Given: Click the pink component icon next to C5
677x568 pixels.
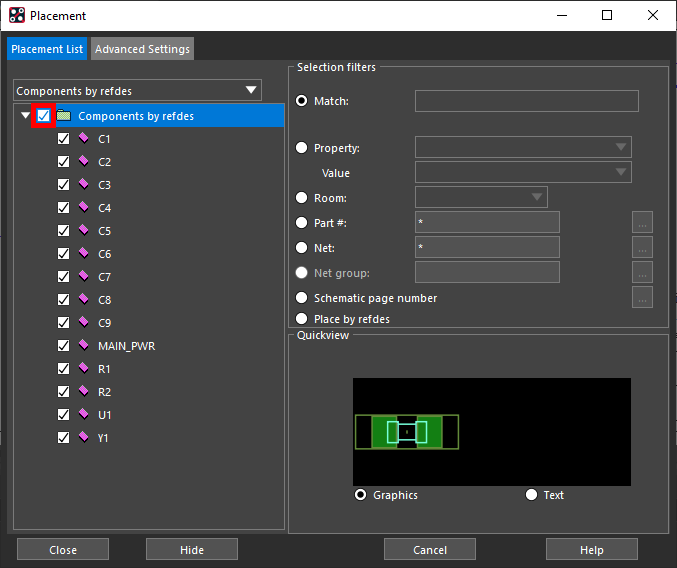Looking at the screenshot, I should 83,230.
